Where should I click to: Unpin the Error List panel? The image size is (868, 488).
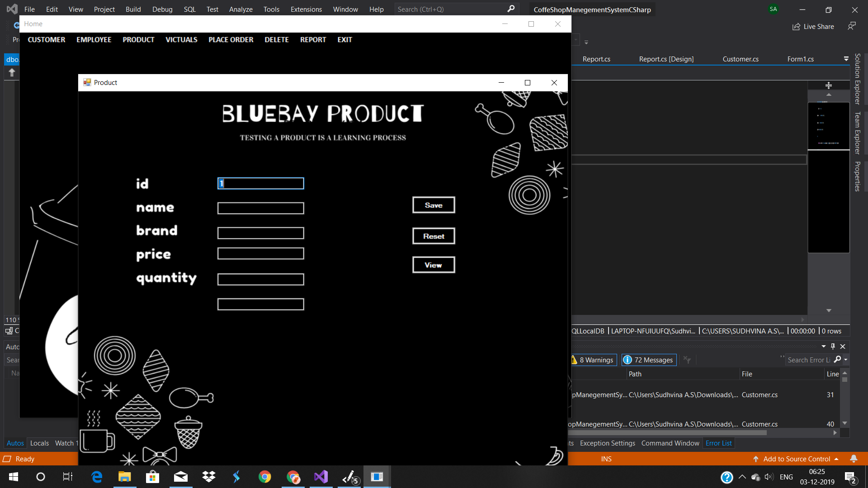tap(832, 346)
